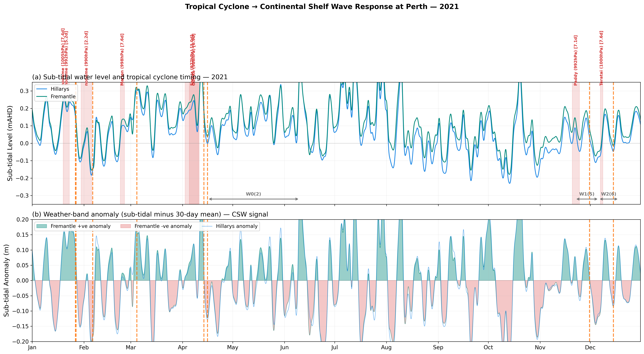This screenshot has height=354, width=644.
Task: Click the 'Dec' x-axis tick label
Action: (x=590, y=347)
